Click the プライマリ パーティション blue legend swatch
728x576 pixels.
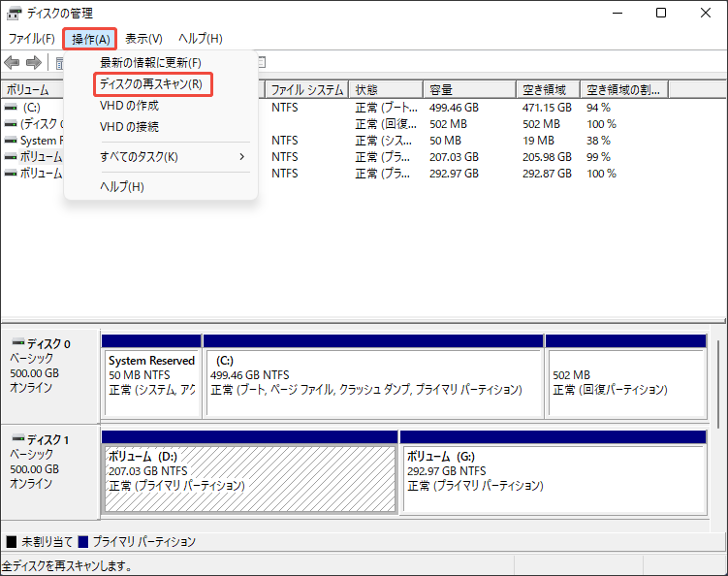(83, 542)
